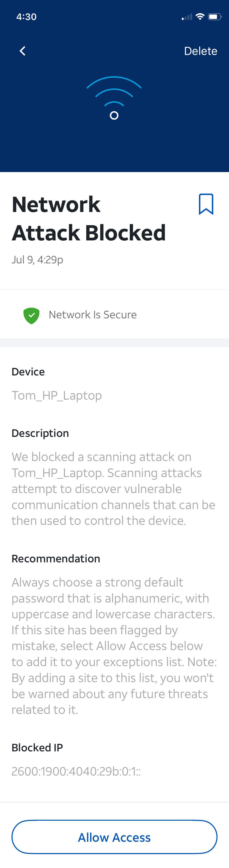Tap the Recommendation heading
Screen dimensions: 229x868
pyautogui.click(x=56, y=558)
